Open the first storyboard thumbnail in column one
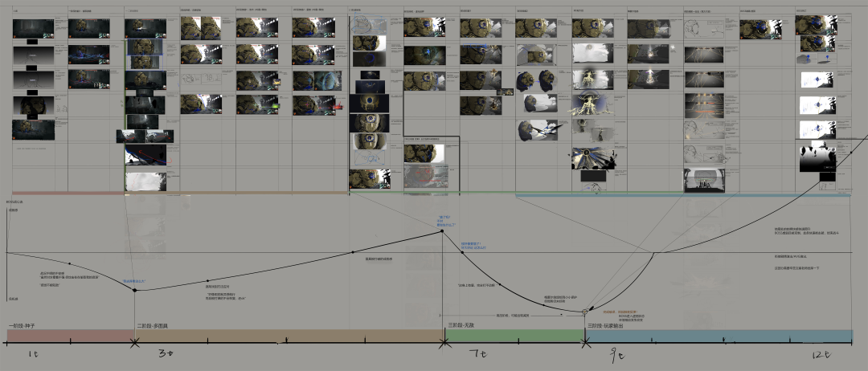Image resolution: width=868 pixels, height=371 pixels. 33,28
